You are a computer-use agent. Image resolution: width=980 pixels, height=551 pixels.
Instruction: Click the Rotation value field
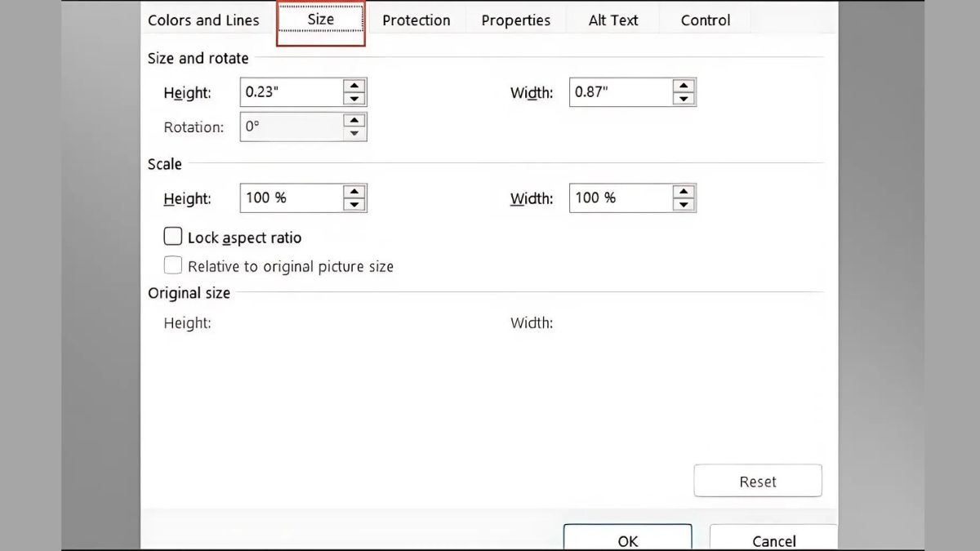click(x=292, y=127)
